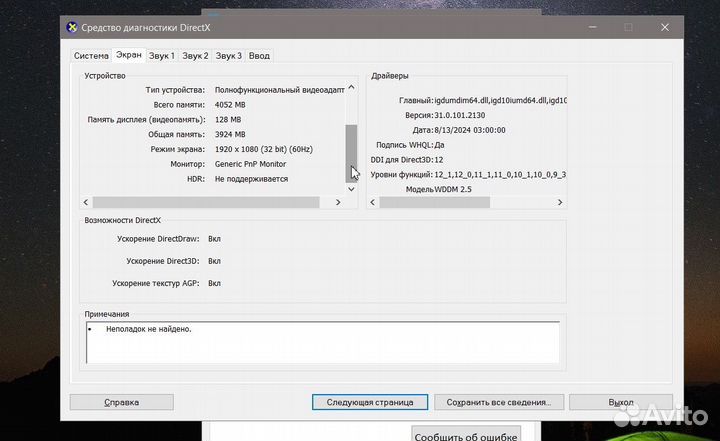Click the Следующая страница button
This screenshot has height=441, width=720.
370,402
